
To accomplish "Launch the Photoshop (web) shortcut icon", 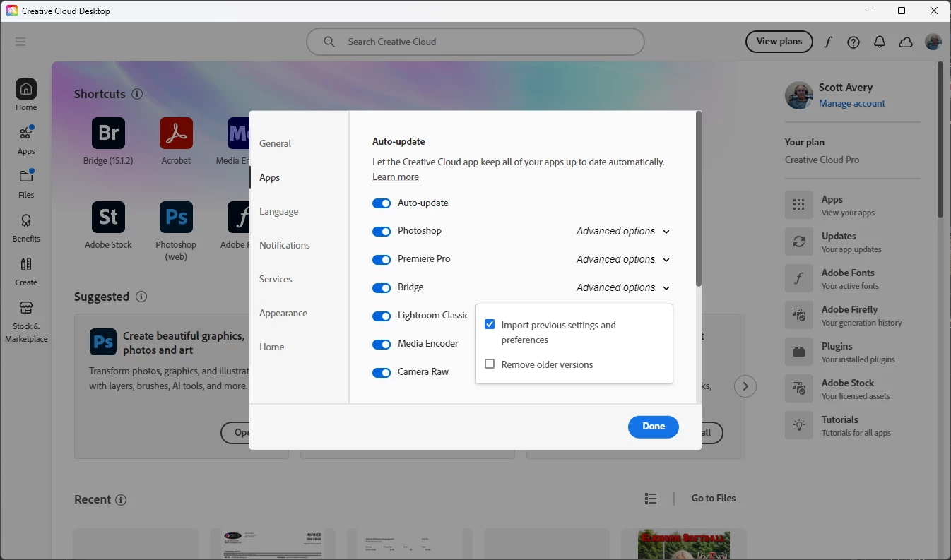I will (176, 218).
